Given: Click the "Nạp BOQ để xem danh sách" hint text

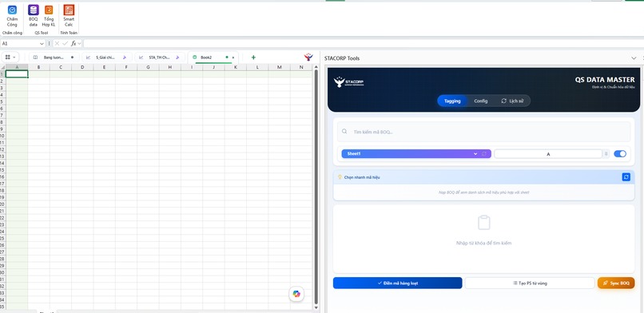Looking at the screenshot, I should click(484, 192).
